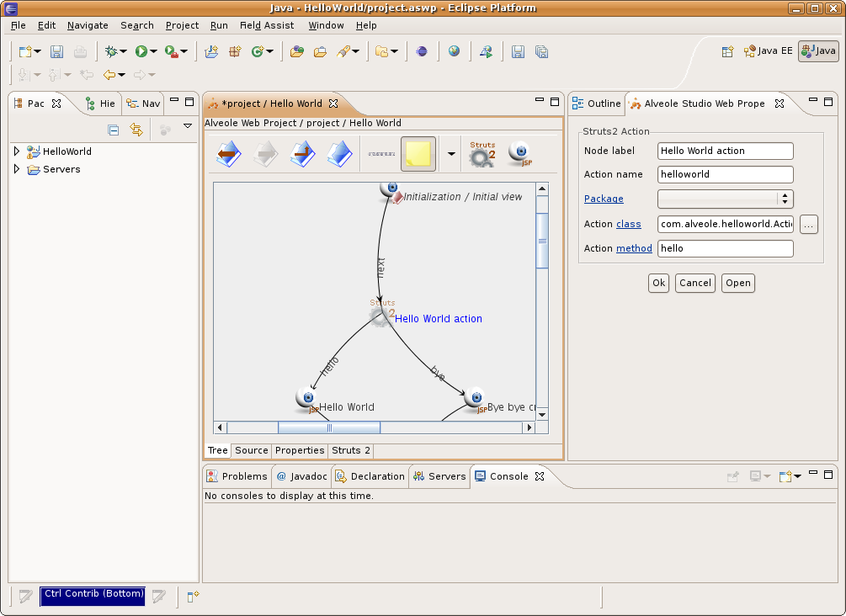Click the Action class hyperlink
Viewport: 846px width, 616px height.
coord(628,224)
